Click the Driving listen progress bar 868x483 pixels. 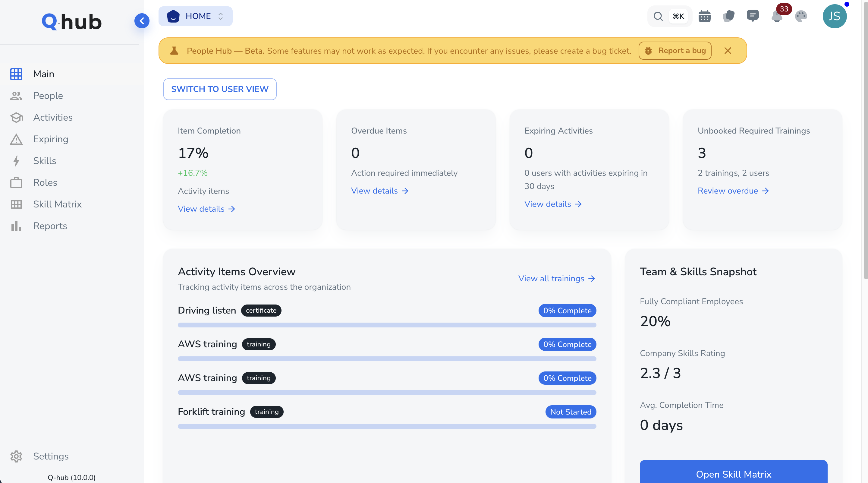point(387,325)
